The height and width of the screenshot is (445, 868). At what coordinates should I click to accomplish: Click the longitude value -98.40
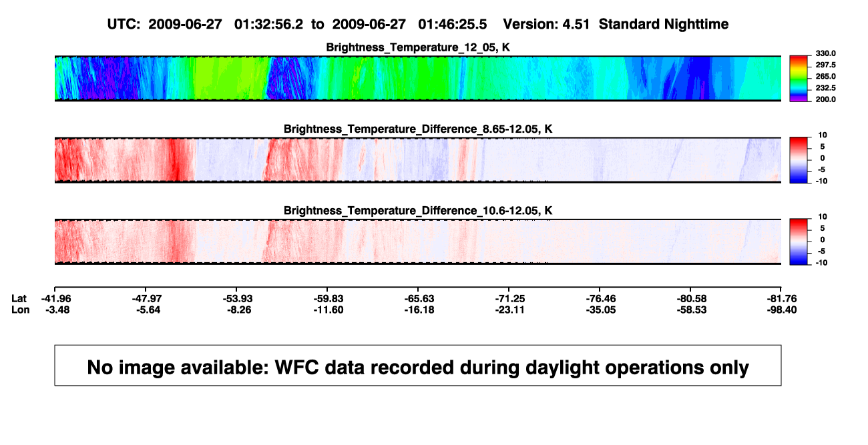[783, 310]
